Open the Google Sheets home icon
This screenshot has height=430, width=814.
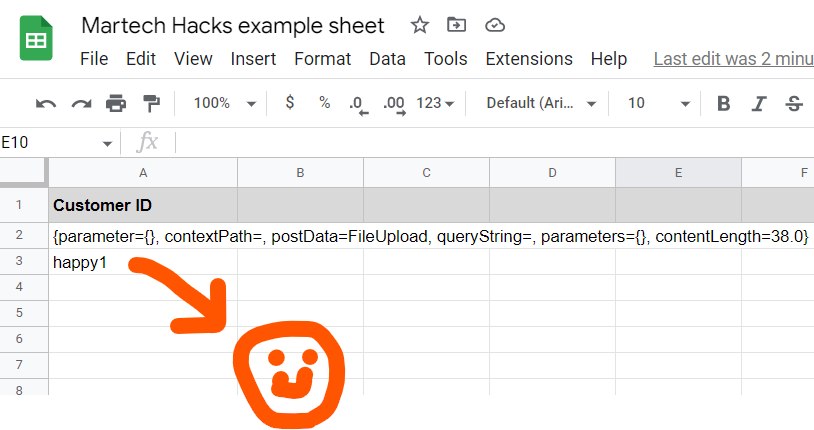pyautogui.click(x=36, y=38)
